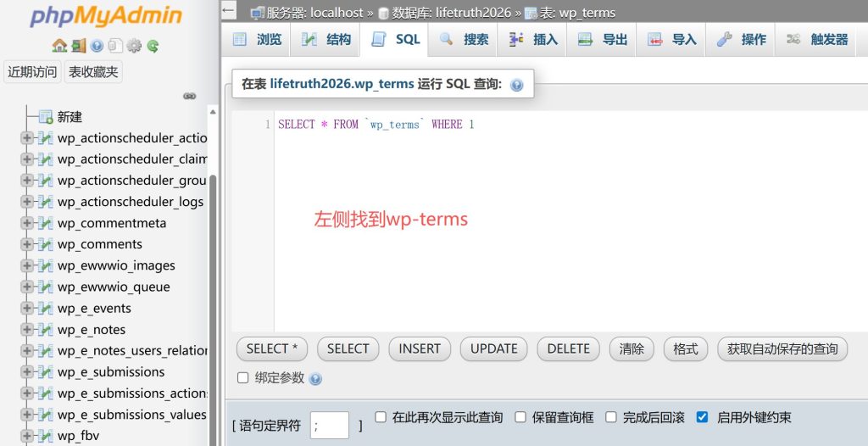The width and height of the screenshot is (868, 446).
Task: Open phpMyAdmin documentation blue help icon
Action: pyautogui.click(x=97, y=46)
